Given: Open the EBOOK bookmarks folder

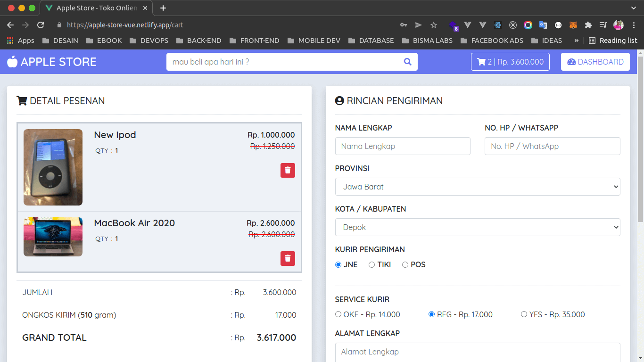Looking at the screenshot, I should click(x=104, y=41).
